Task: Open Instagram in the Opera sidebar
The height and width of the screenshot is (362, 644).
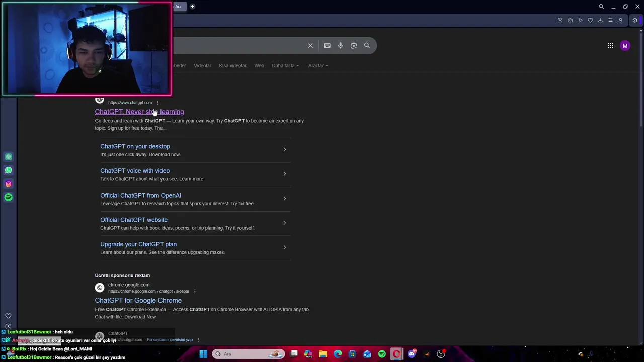Action: click(x=8, y=184)
